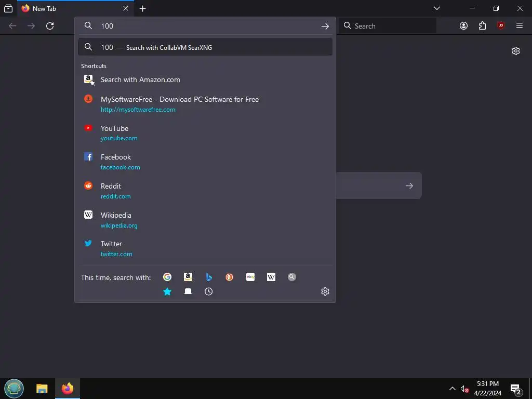
Task: Open the Reddit shortcut suggestion
Action: (x=205, y=191)
